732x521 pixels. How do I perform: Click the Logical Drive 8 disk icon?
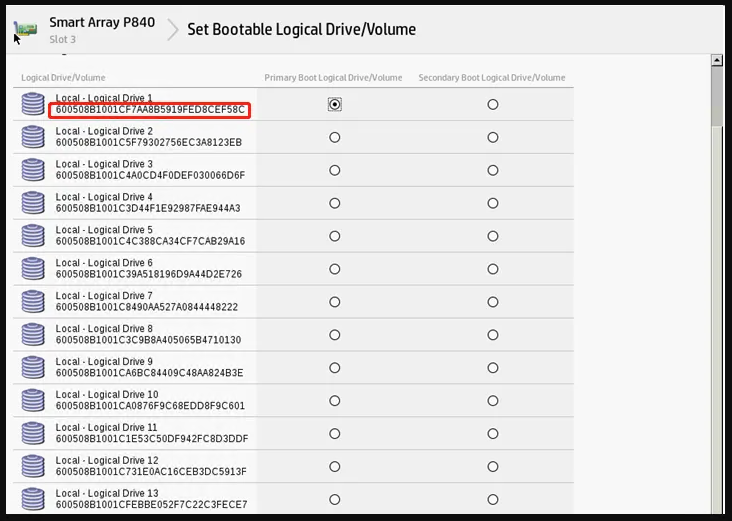(33, 334)
